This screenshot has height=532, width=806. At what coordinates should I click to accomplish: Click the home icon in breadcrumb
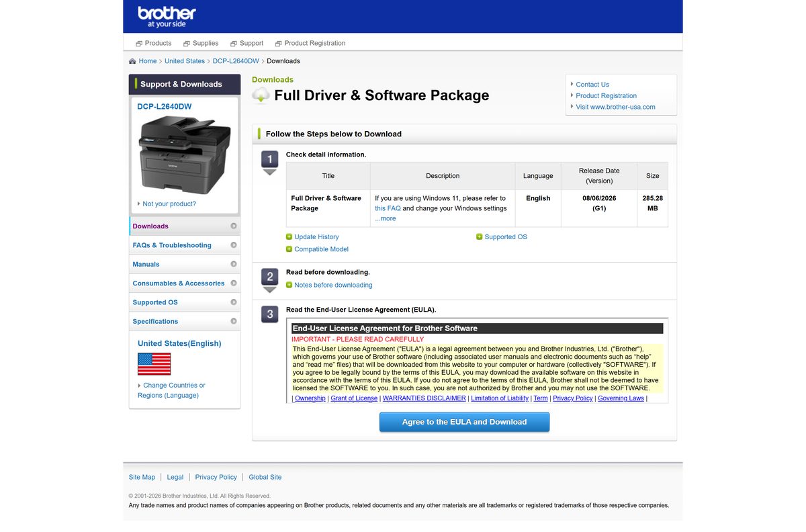click(132, 61)
